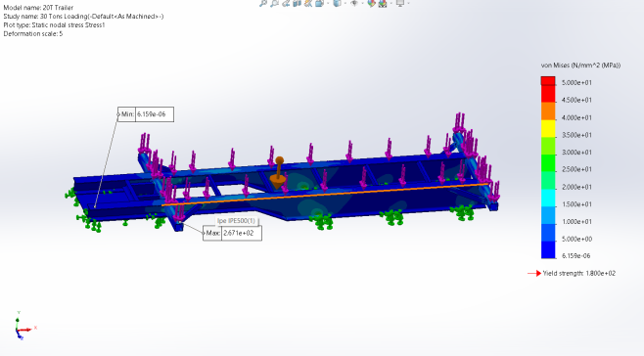This screenshot has height=356, width=644.
Task: Click the Zoom to Fit magnifier icon
Action: 263,3
